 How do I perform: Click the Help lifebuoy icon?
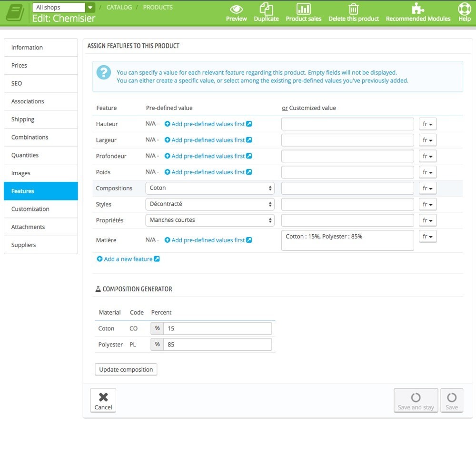[x=465, y=9]
